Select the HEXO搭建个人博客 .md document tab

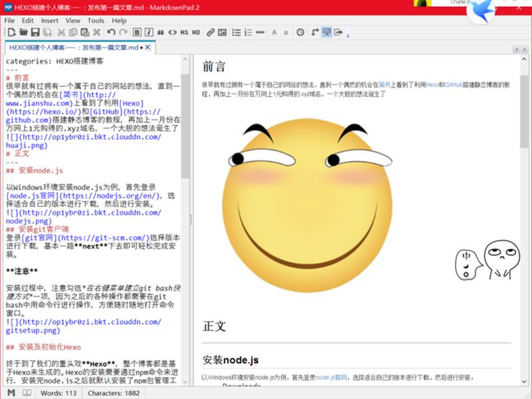pos(74,47)
